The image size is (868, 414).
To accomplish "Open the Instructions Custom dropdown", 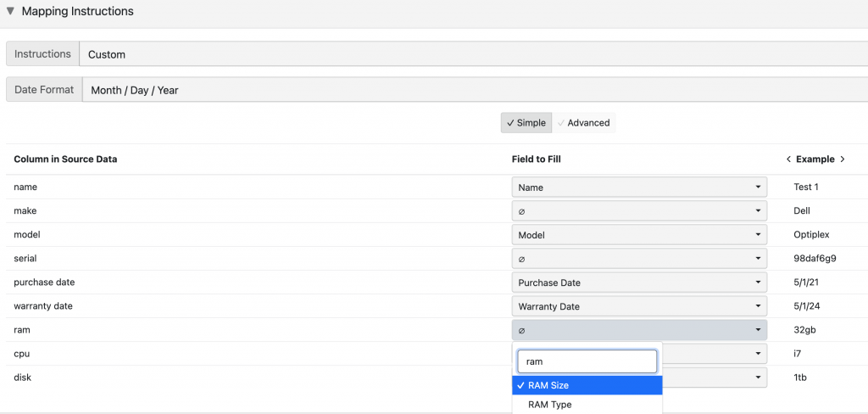I will [473, 54].
